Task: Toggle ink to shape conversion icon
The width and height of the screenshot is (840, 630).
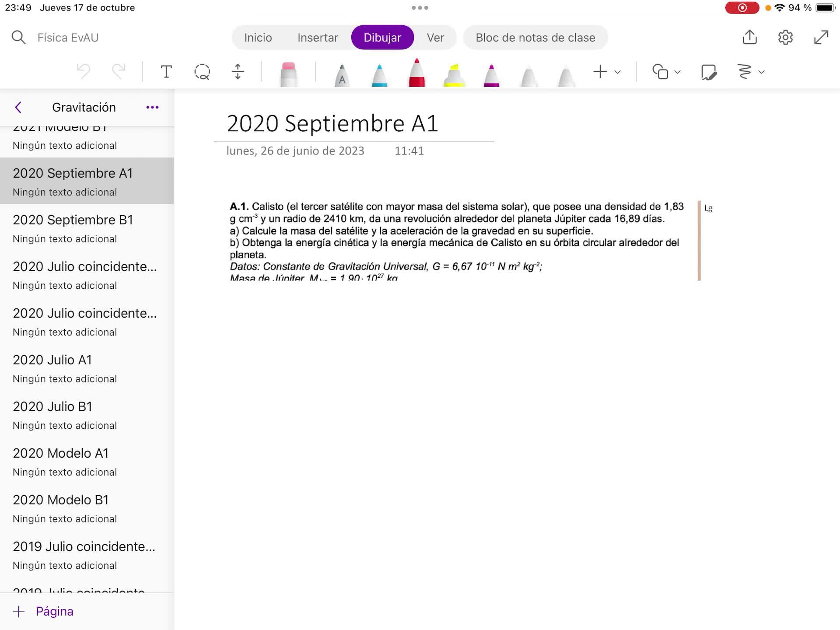Action: click(x=708, y=72)
